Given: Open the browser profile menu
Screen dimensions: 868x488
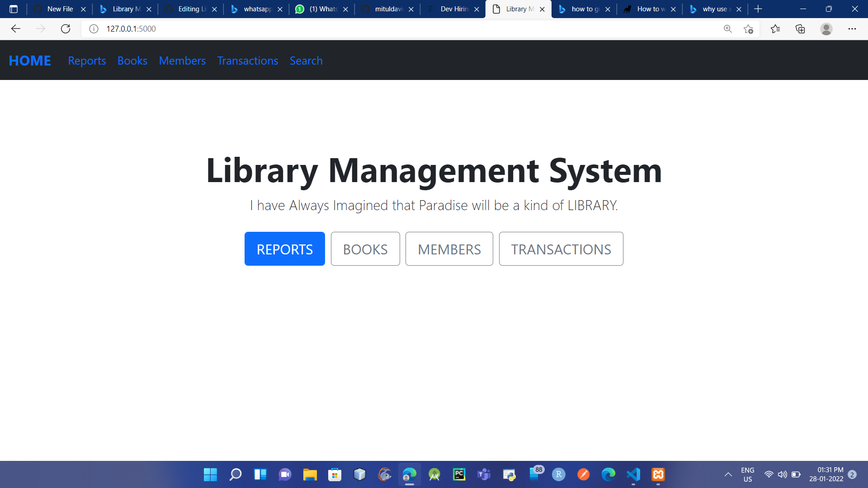Looking at the screenshot, I should coord(826,28).
